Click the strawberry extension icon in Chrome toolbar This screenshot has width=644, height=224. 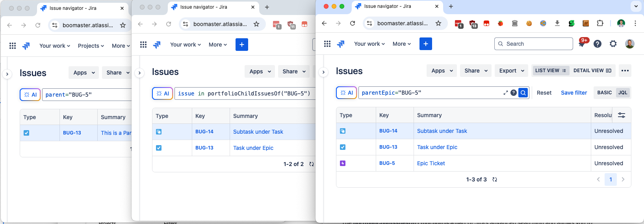[x=501, y=23]
